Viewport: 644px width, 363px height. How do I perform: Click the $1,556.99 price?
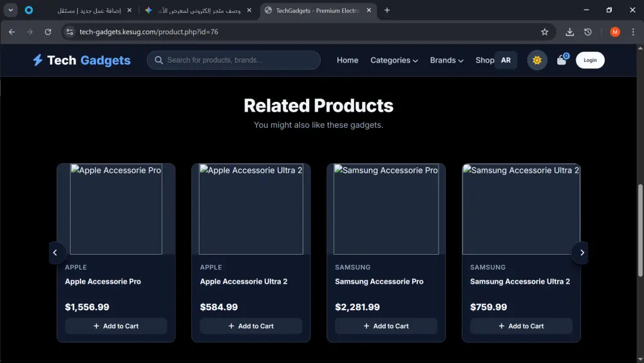click(87, 307)
